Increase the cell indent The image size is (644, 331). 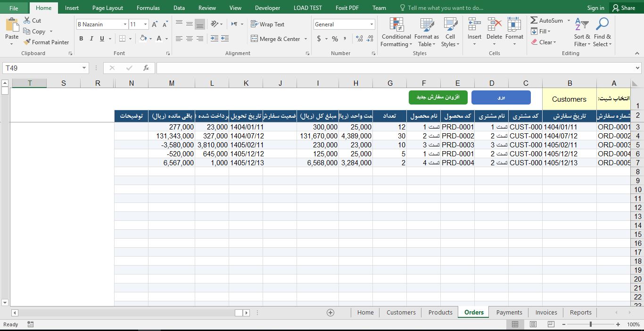(225, 39)
